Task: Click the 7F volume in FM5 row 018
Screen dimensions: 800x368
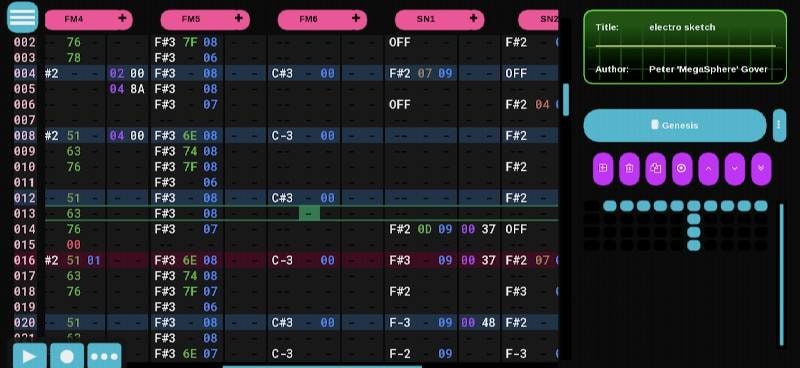Action: coord(190,291)
